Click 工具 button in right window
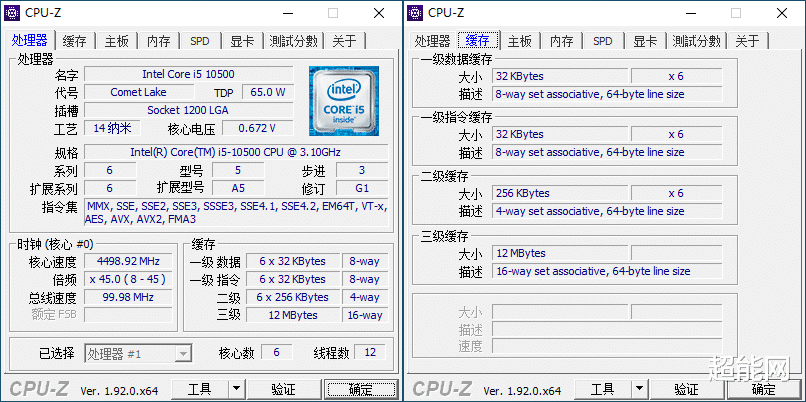Image resolution: width=806 pixels, height=402 pixels. pos(602,390)
